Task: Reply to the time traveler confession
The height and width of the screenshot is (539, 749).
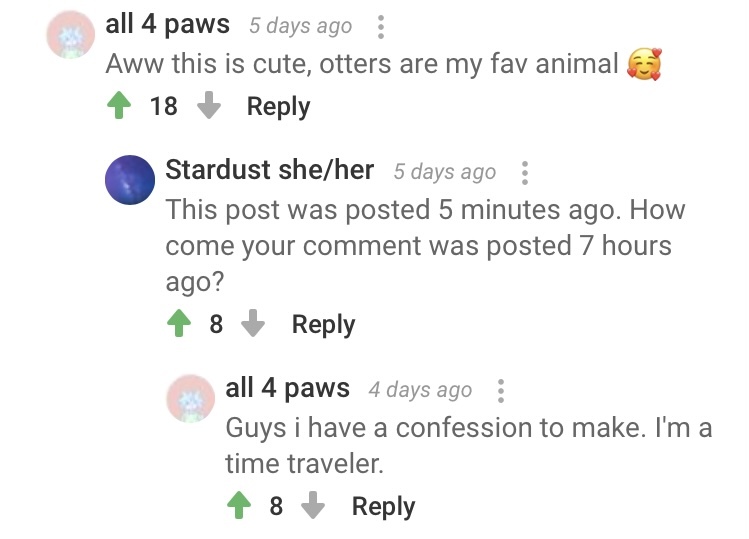Action: 383,506
